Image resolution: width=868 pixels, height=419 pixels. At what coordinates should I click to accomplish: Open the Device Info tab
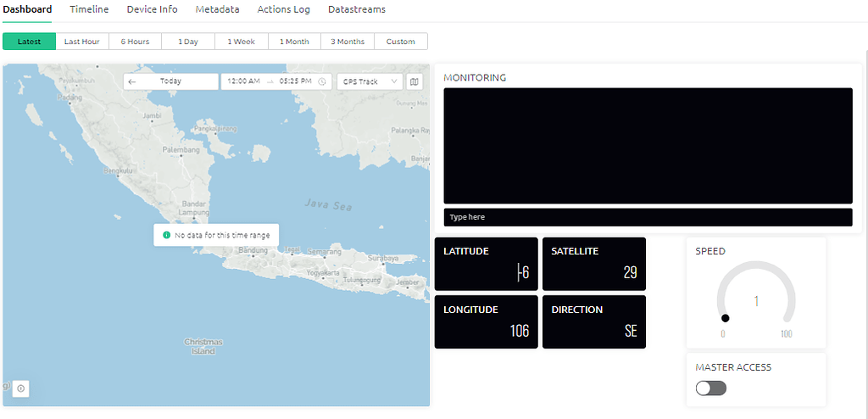pos(153,9)
